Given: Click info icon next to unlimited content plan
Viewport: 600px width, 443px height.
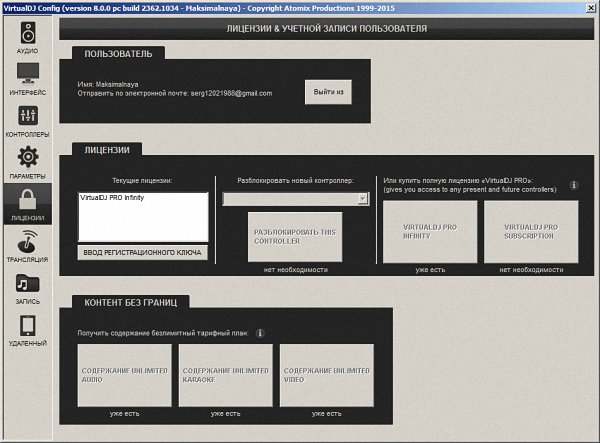Looking at the screenshot, I should [259, 333].
